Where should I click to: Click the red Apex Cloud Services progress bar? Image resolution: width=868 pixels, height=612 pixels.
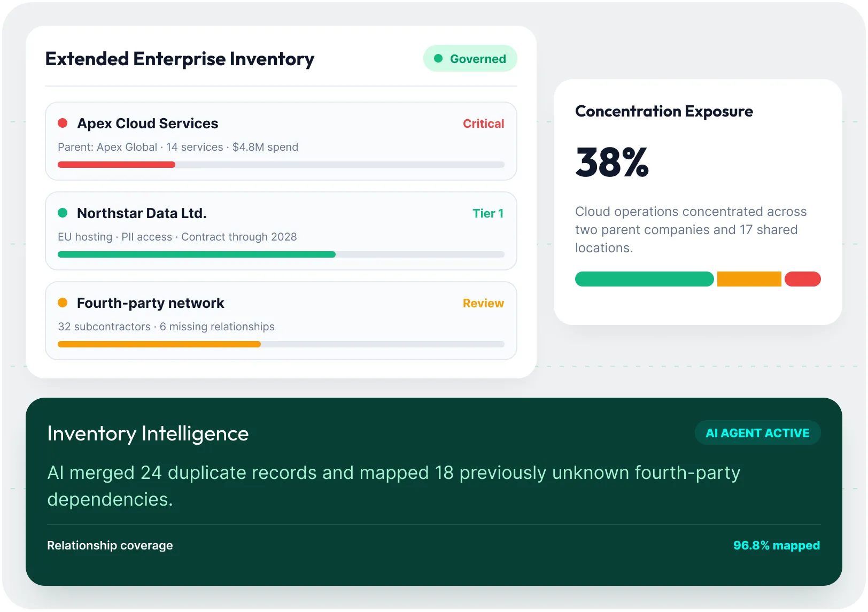117,165
